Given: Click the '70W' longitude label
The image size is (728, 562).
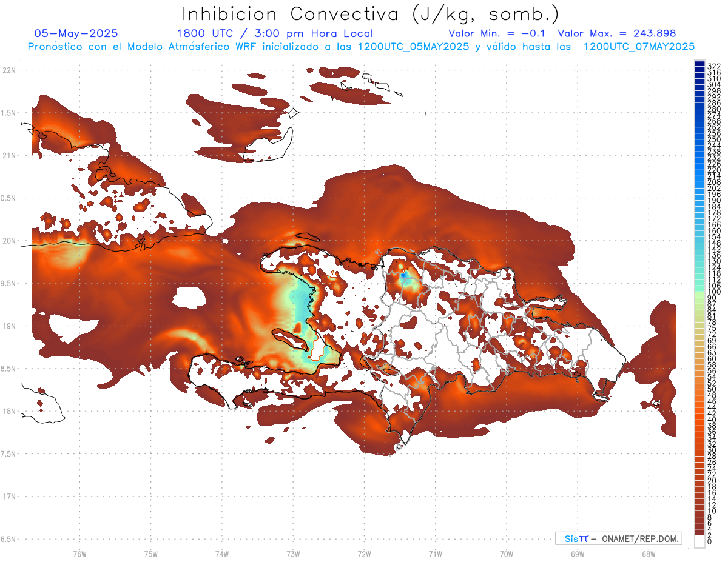Looking at the screenshot, I should point(507,554).
